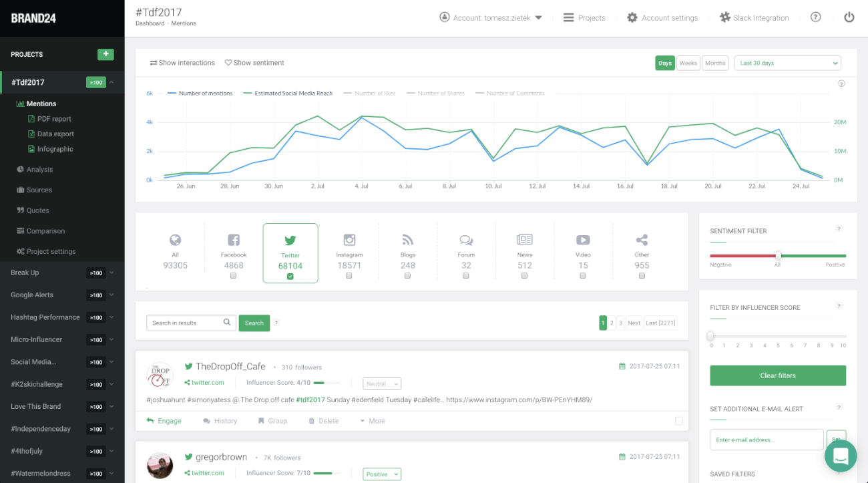
Task: Open Account settings from header
Action: coord(662,18)
